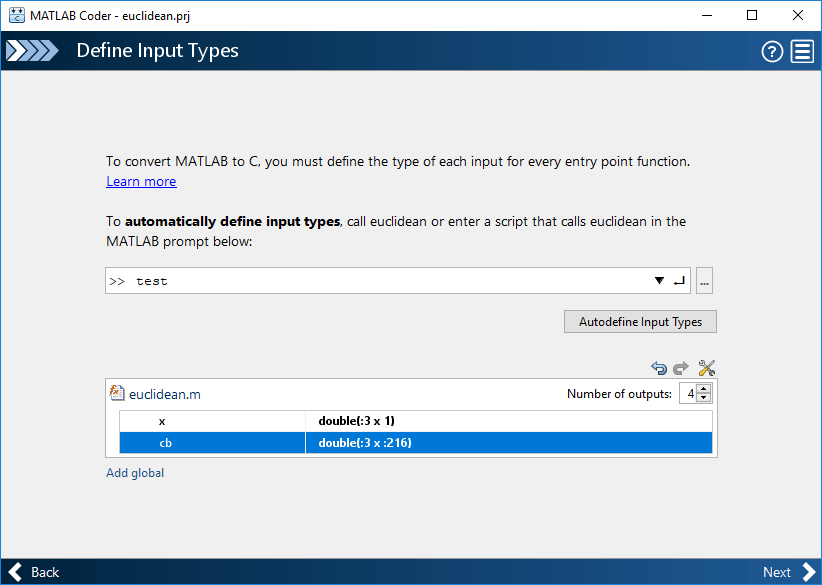Click the browse ellipsis button
Image resolution: width=822 pixels, height=585 pixels.
click(x=704, y=281)
